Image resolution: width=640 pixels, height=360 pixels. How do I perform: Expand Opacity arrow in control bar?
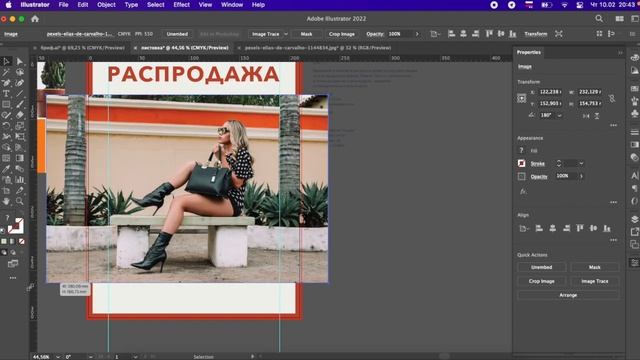[417, 34]
